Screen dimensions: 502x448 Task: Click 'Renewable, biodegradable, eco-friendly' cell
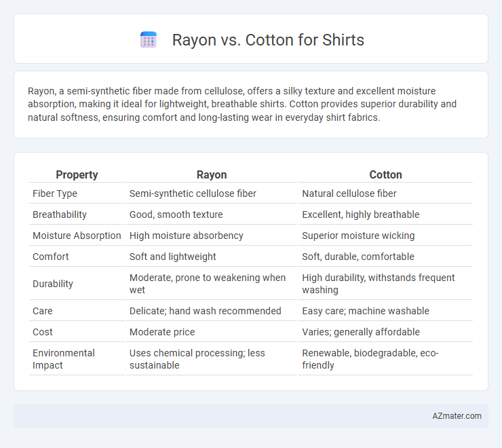point(370,359)
